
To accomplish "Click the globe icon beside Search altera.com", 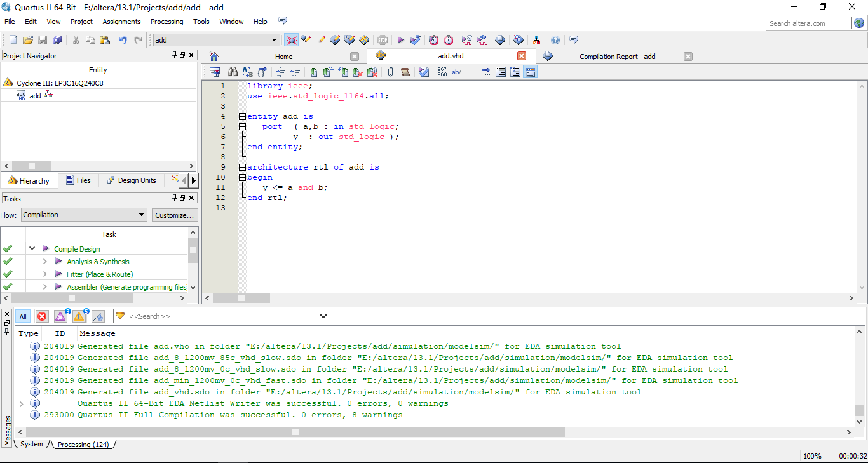I will [859, 23].
